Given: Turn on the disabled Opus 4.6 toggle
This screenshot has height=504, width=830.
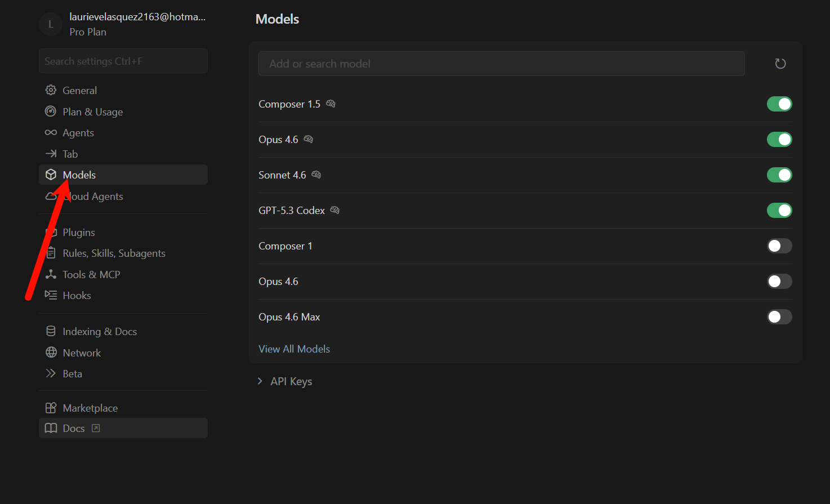Looking at the screenshot, I should coord(779,281).
